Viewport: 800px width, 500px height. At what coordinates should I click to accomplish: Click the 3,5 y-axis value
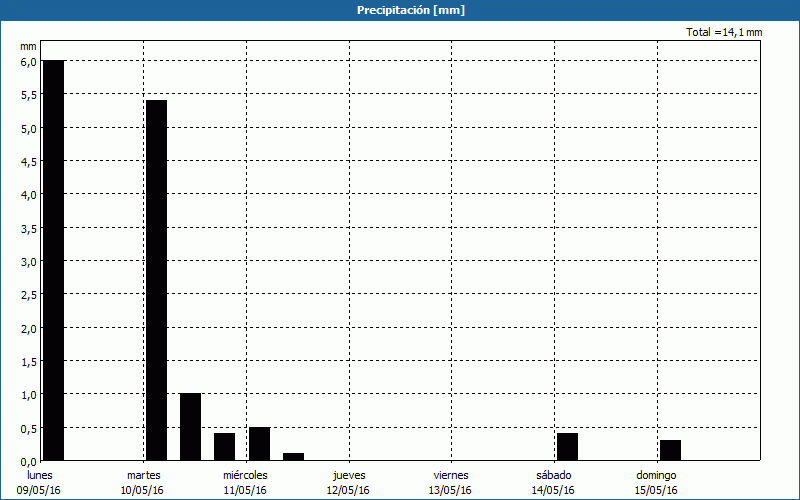coord(29,229)
